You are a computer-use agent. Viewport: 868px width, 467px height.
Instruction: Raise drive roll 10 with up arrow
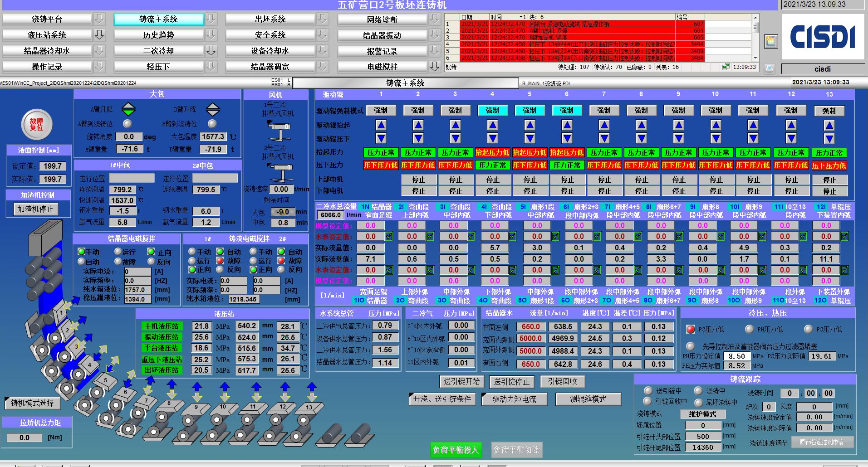716,125
